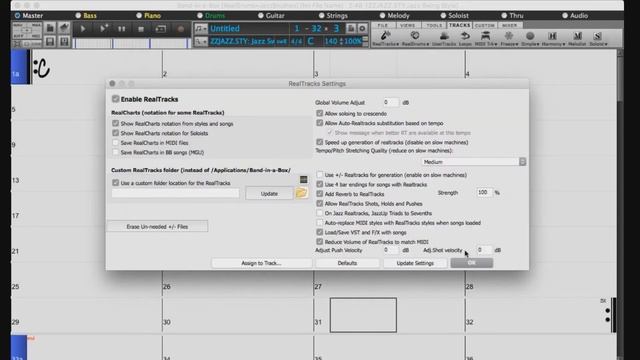Switch to the Mixer tab
640x360 pixels.
pyautogui.click(x=509, y=25)
